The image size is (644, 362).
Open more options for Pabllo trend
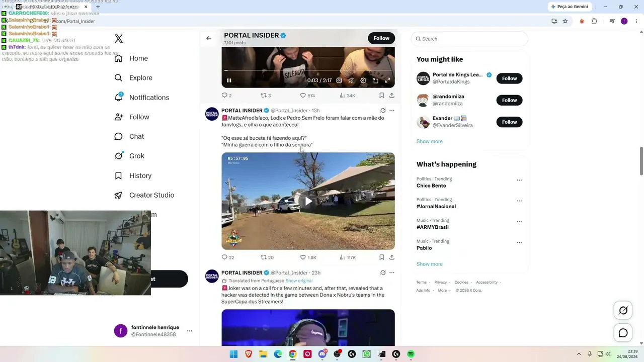(519, 242)
